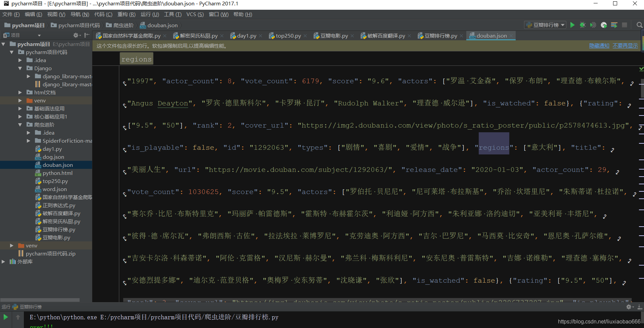Open the 豆瓣排行榜 run configuration dropdown

[x=545, y=25]
